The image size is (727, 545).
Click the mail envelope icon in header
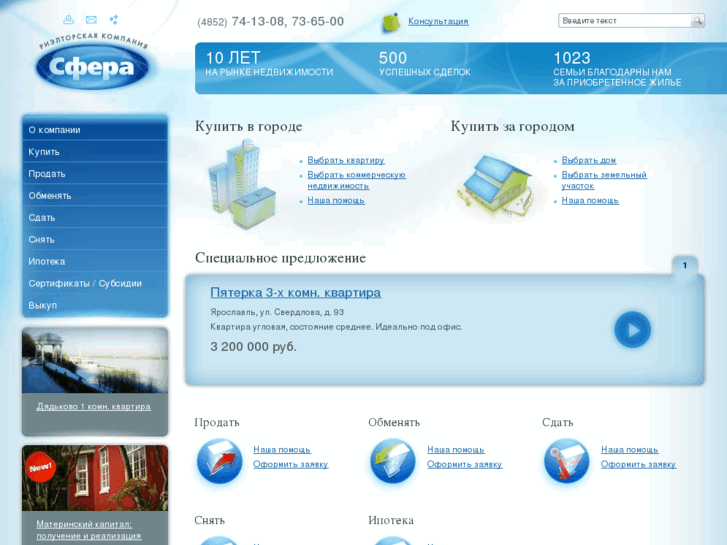click(92, 20)
